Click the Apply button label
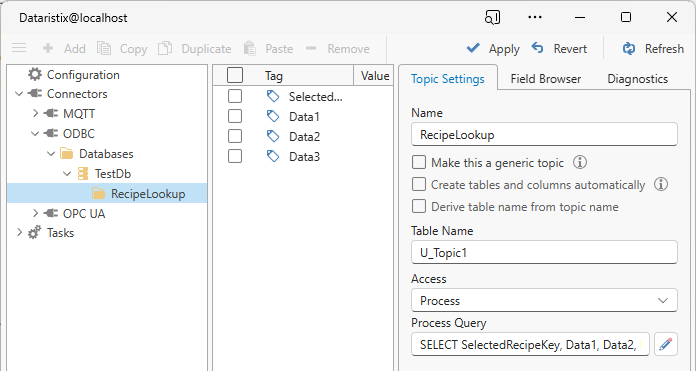This screenshot has height=371, width=696. 504,48
